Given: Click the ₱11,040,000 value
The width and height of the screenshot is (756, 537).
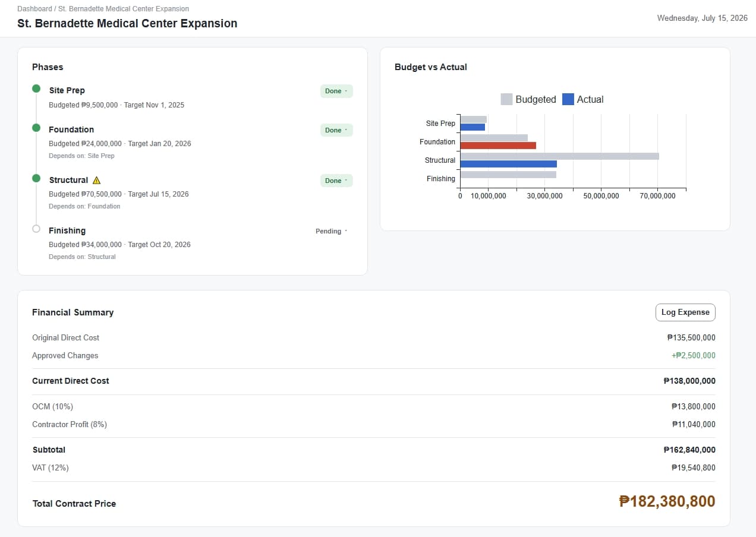Looking at the screenshot, I should [694, 424].
